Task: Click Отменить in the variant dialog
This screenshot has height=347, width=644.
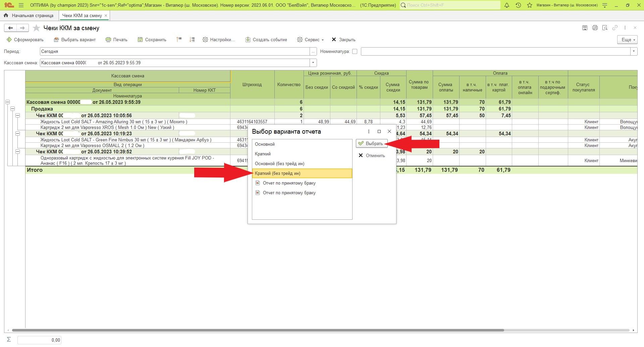Action: point(372,155)
